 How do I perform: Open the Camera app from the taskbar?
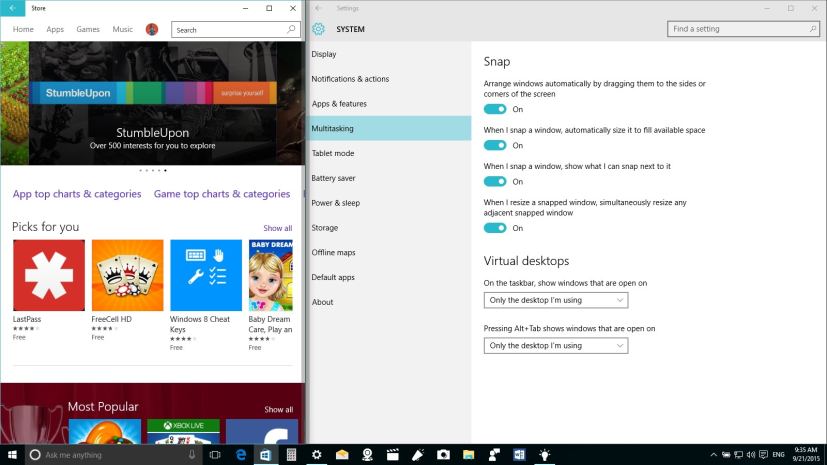pos(443,454)
